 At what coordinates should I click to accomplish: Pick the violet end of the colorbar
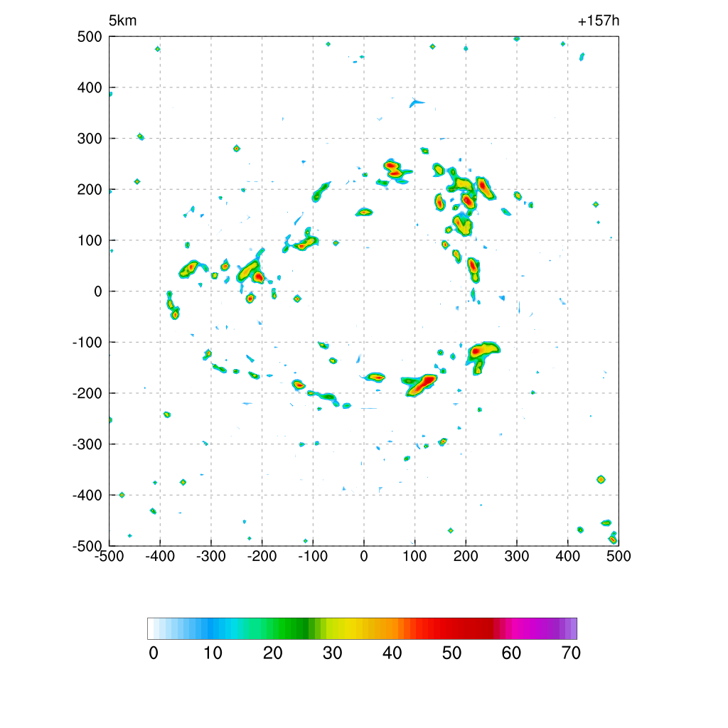pyautogui.click(x=572, y=628)
